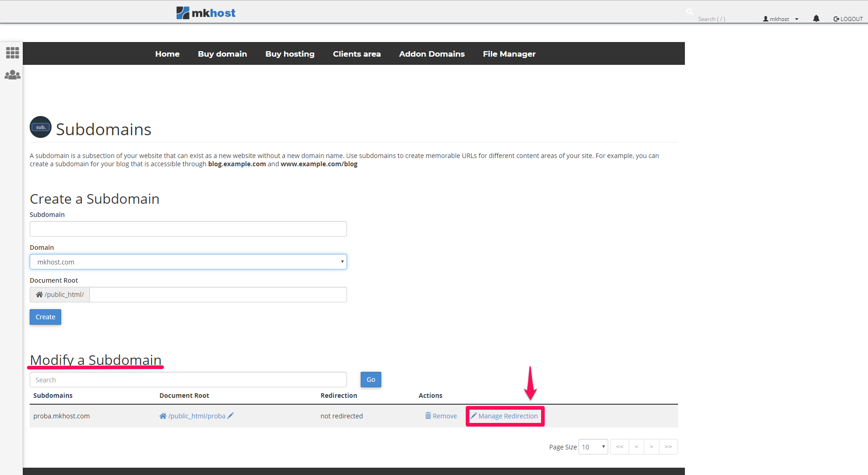Select Buy hosting from the navigation bar
Viewport: 868px width, 475px height.
click(x=290, y=54)
